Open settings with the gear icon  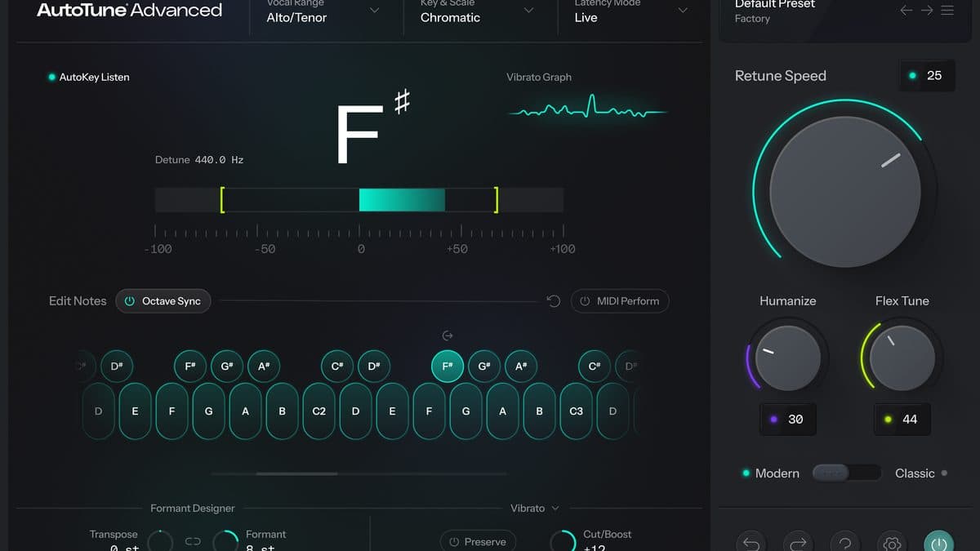pyautogui.click(x=892, y=543)
